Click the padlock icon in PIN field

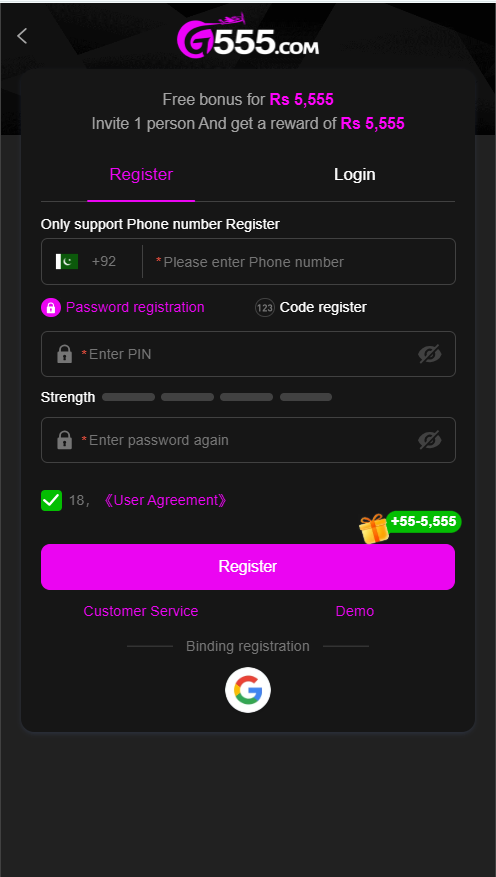tap(65, 354)
